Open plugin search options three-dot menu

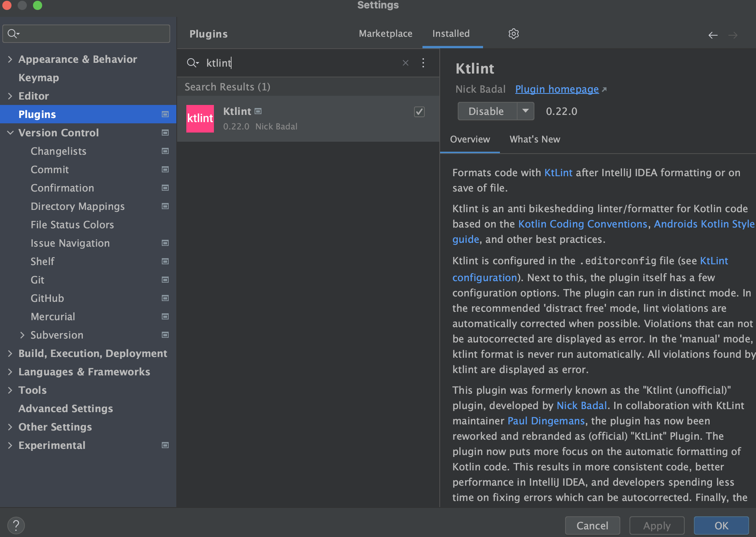423,63
